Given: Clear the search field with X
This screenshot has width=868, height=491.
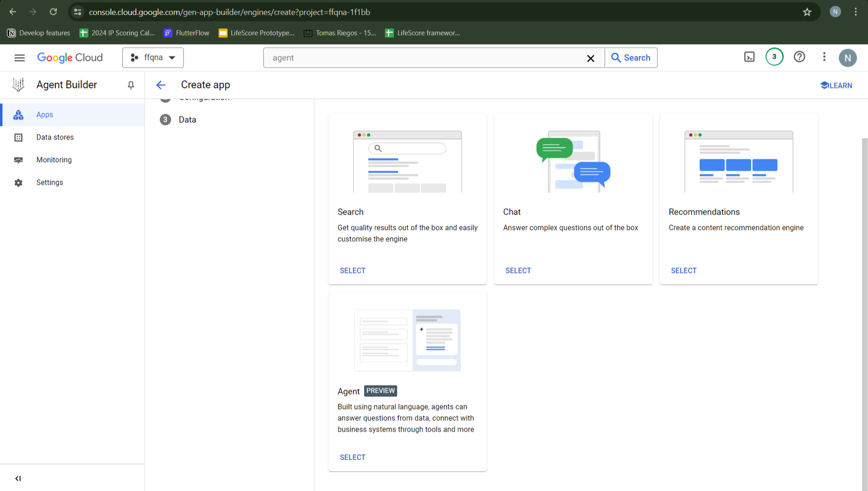Looking at the screenshot, I should tap(590, 58).
